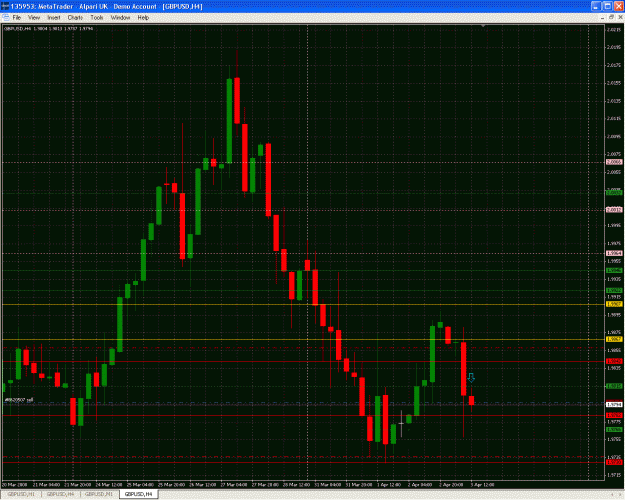The height and width of the screenshot is (500, 625).
Task: Maximize the MetaTrader main window
Action: point(607,6)
